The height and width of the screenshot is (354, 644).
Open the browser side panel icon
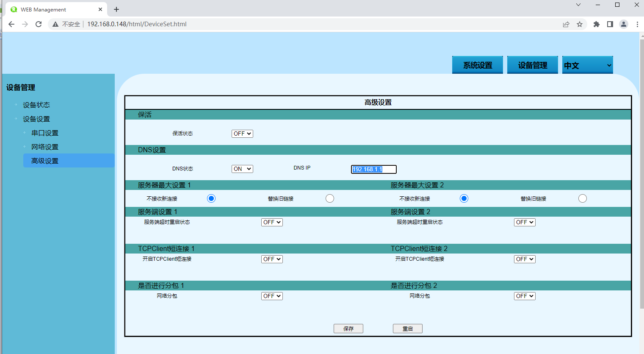610,24
